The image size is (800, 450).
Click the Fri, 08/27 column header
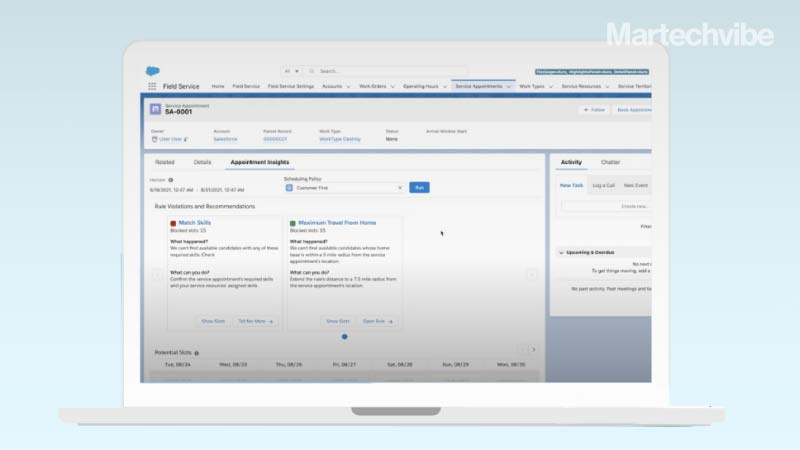point(344,365)
